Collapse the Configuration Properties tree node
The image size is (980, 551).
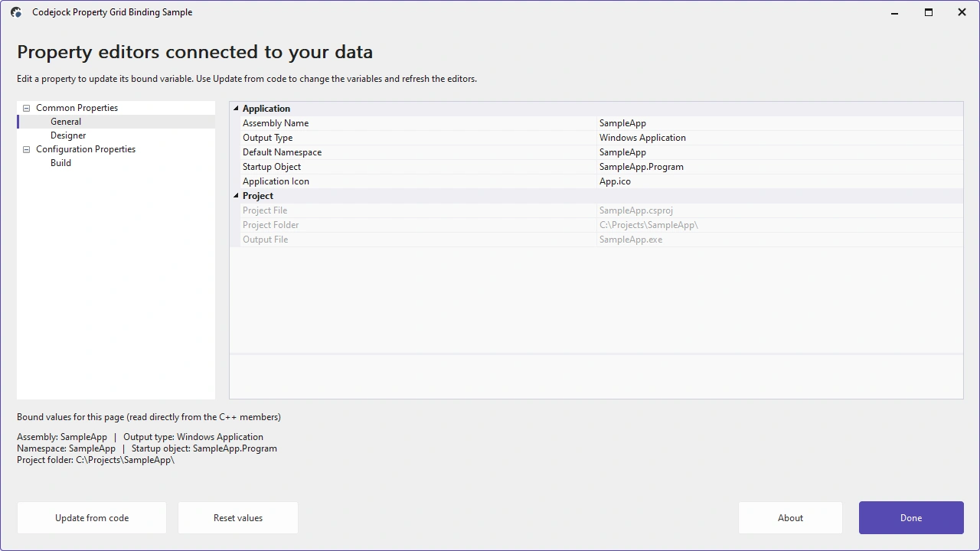26,149
